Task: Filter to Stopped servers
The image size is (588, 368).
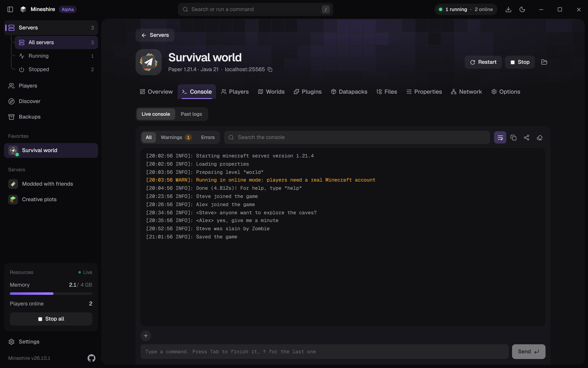Action: pyautogui.click(x=56, y=70)
